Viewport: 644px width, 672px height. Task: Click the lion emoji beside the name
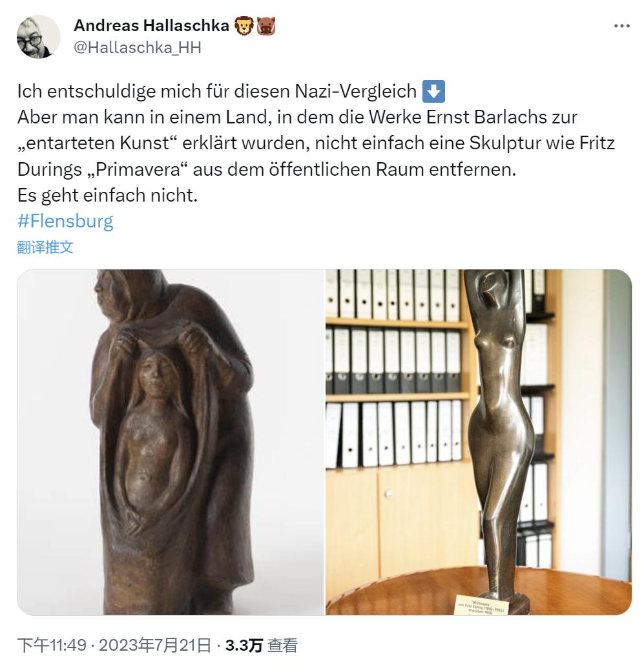pos(244,26)
